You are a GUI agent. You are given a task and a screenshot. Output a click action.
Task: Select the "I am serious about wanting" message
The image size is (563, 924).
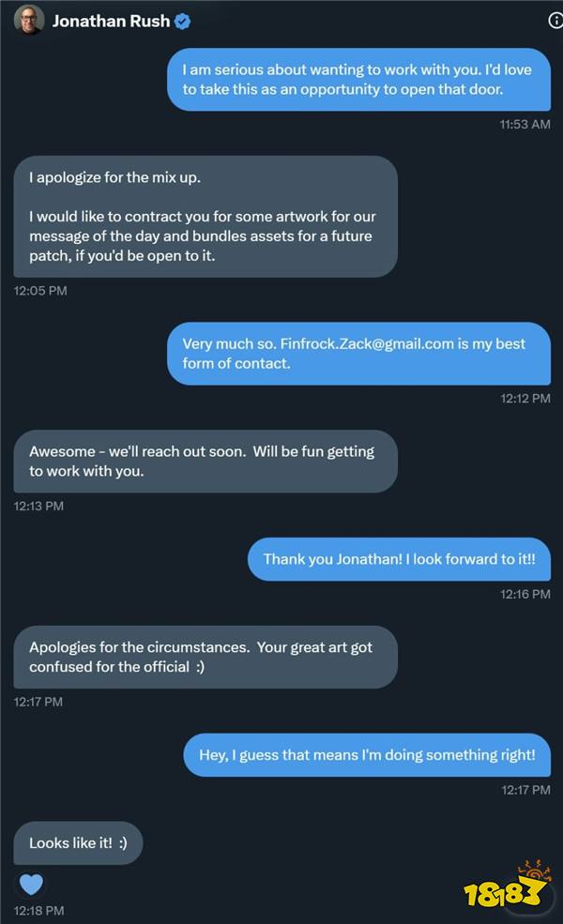tap(358, 79)
